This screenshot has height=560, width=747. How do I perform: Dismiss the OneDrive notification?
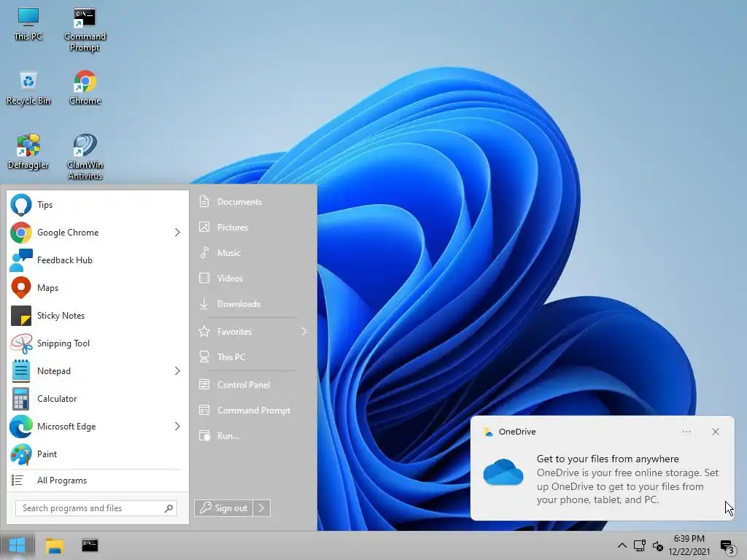click(x=716, y=432)
